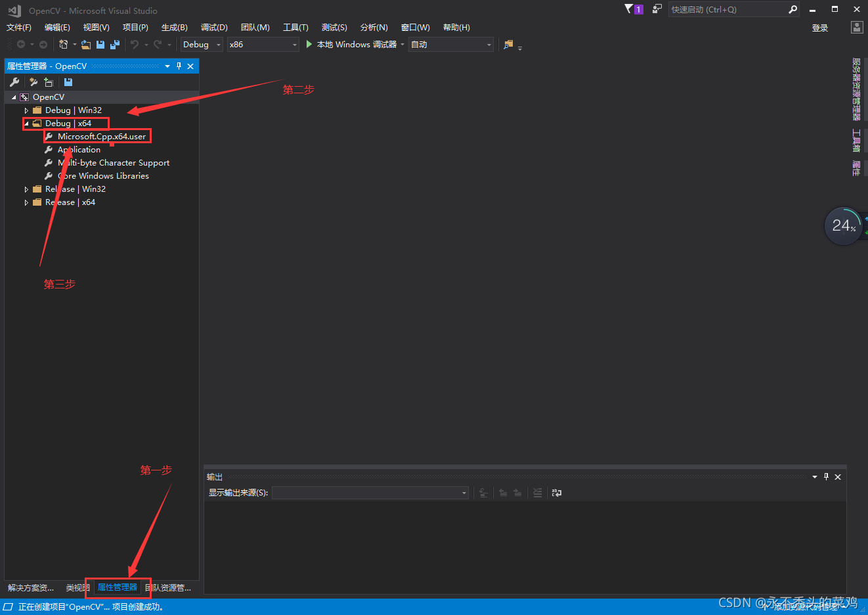The image size is (868, 615).
Task: Click the Navigate Backward arrow in toolbar
Action: (x=21, y=45)
